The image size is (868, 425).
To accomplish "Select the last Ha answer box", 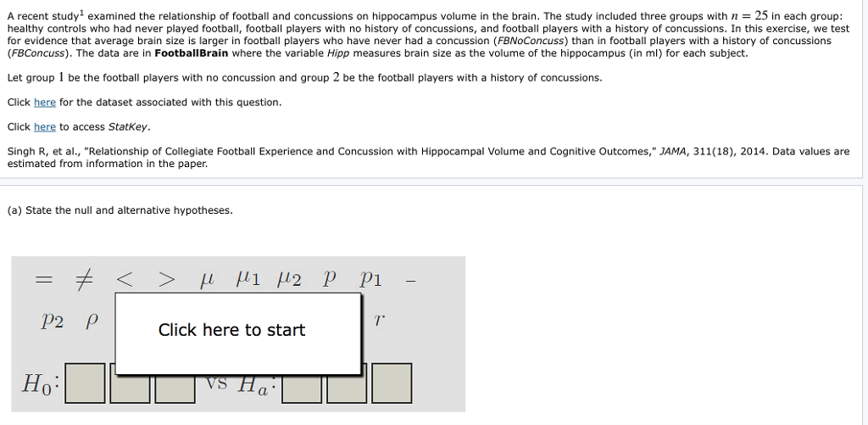I will (391, 383).
